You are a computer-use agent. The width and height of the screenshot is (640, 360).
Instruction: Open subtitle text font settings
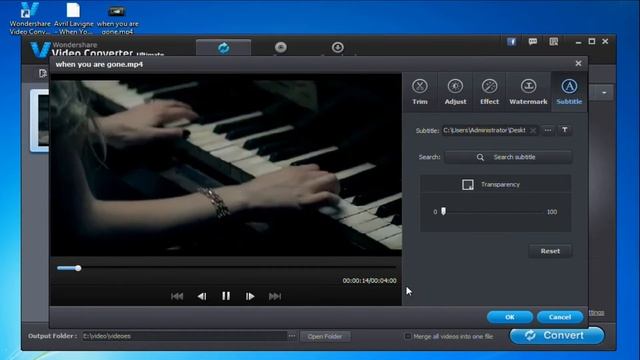(564, 130)
